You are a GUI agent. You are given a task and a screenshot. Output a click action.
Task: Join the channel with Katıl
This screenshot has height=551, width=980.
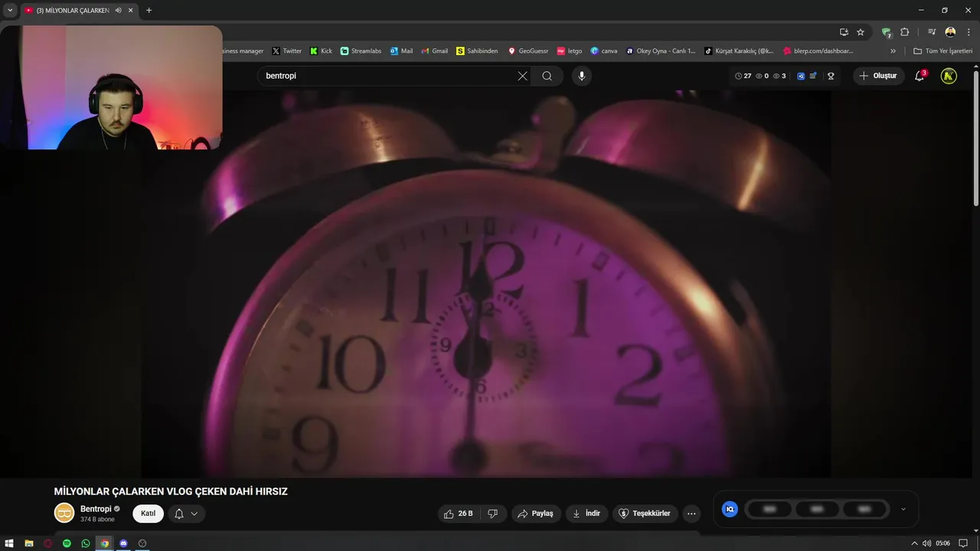pos(148,514)
